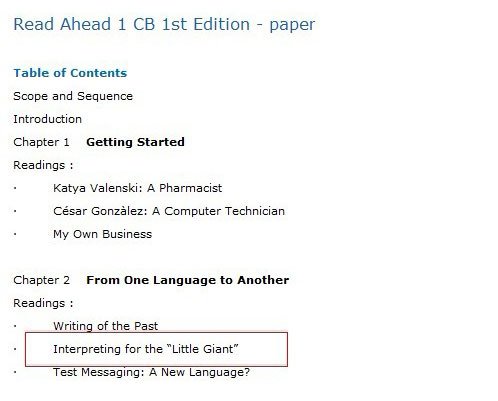Click the "Chapter 2" label
This screenshot has width=498, height=401.
coord(42,280)
